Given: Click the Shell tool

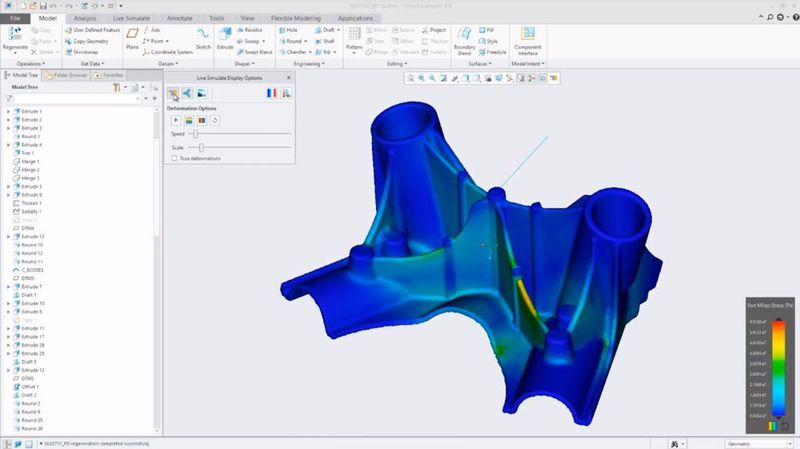Looking at the screenshot, I should click(x=324, y=41).
